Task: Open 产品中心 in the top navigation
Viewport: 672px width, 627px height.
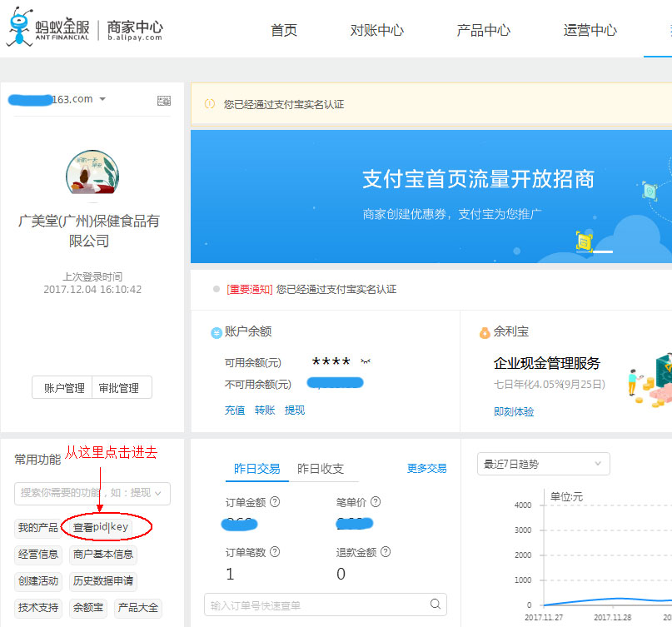Action: pos(484,30)
